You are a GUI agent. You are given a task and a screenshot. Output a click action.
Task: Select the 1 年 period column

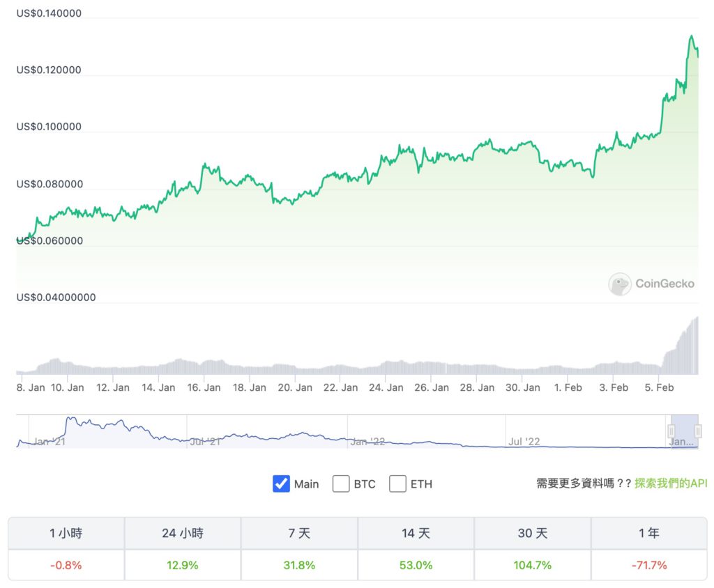click(649, 533)
